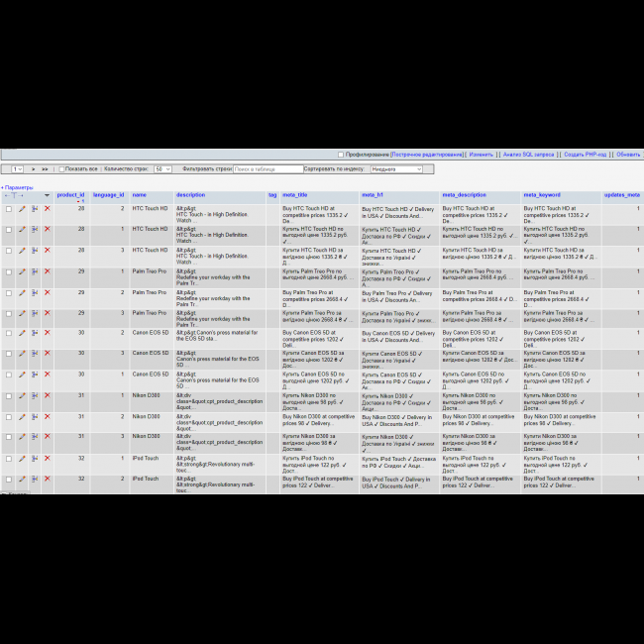Select checkbox for Nikon D300 language 3 row

pos(9,437)
